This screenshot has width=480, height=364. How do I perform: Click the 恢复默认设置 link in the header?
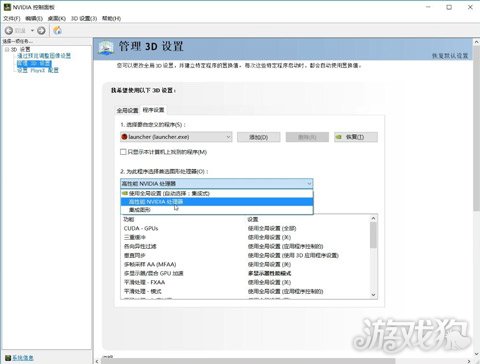450,56
